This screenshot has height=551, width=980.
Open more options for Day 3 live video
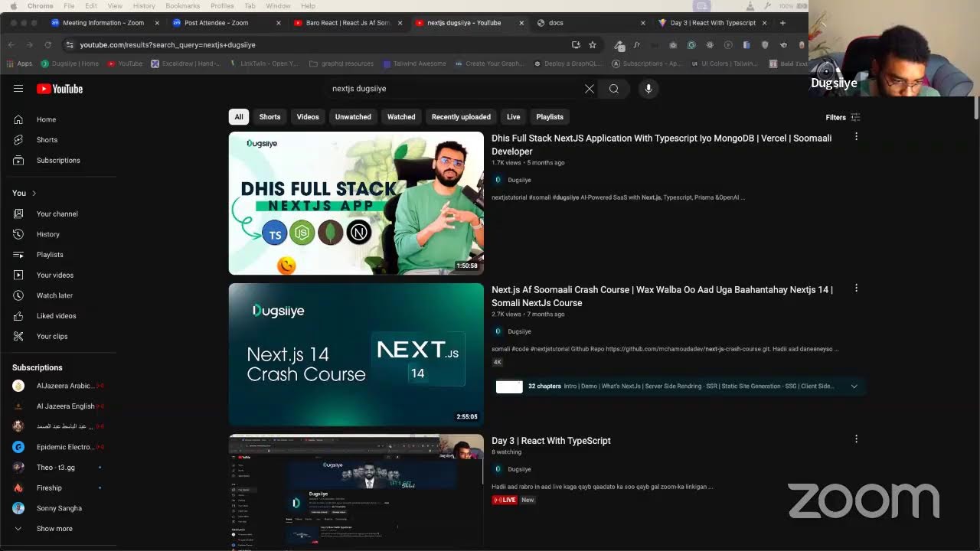856,439
